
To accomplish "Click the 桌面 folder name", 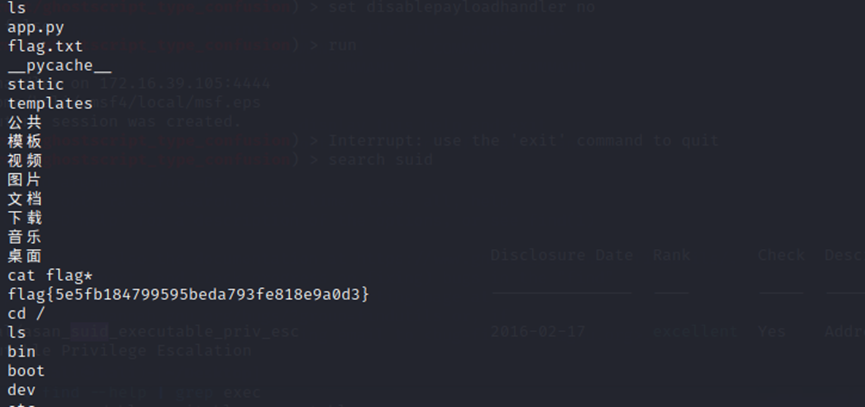I will point(25,256).
